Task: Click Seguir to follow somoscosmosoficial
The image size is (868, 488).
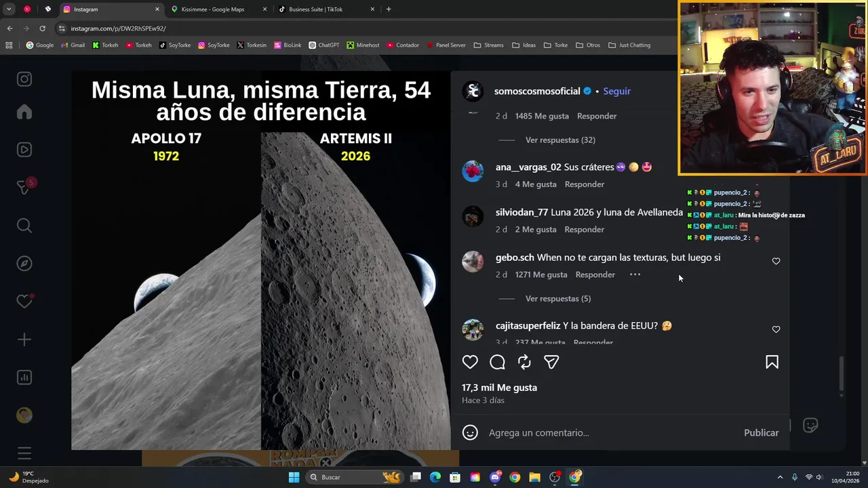Action: pos(616,91)
